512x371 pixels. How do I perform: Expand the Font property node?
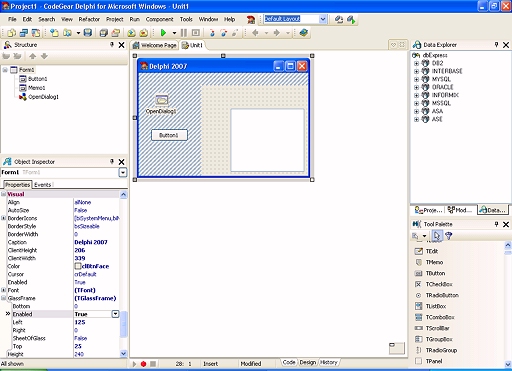(x=4, y=290)
